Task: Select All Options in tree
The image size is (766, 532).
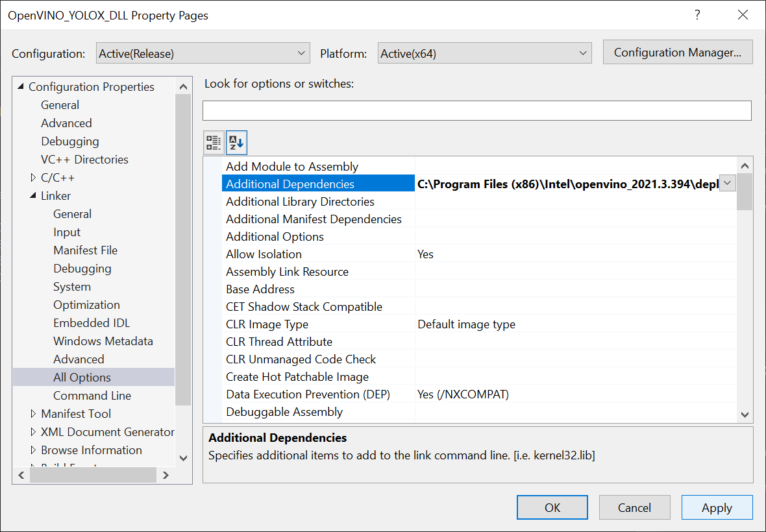Action: (x=93, y=378)
